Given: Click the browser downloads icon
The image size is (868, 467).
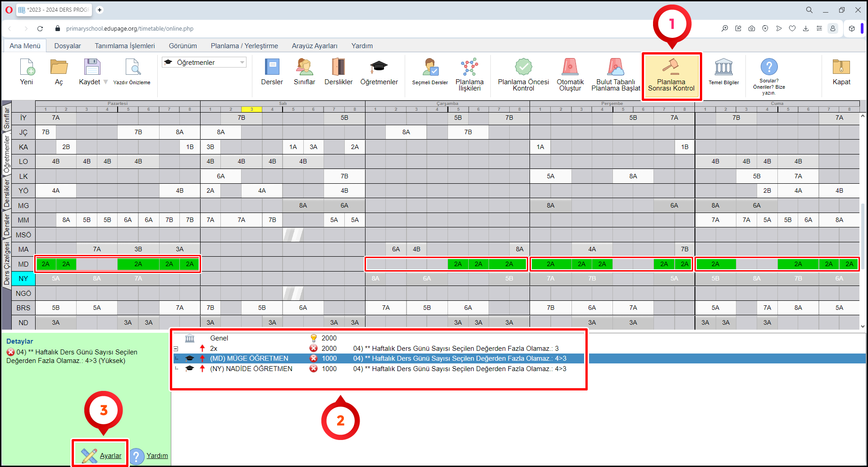Looking at the screenshot, I should [806, 28].
